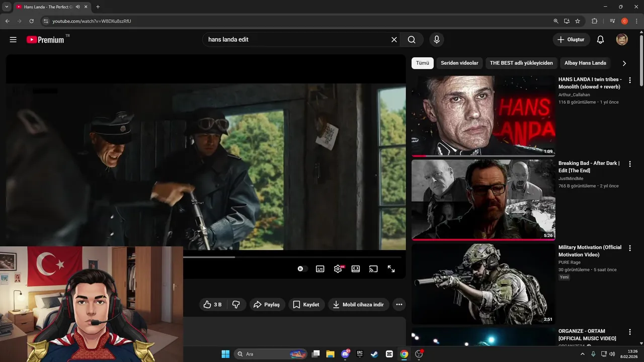Open PURE Rage channel
Screen dimensions: 644x362
click(x=570, y=262)
